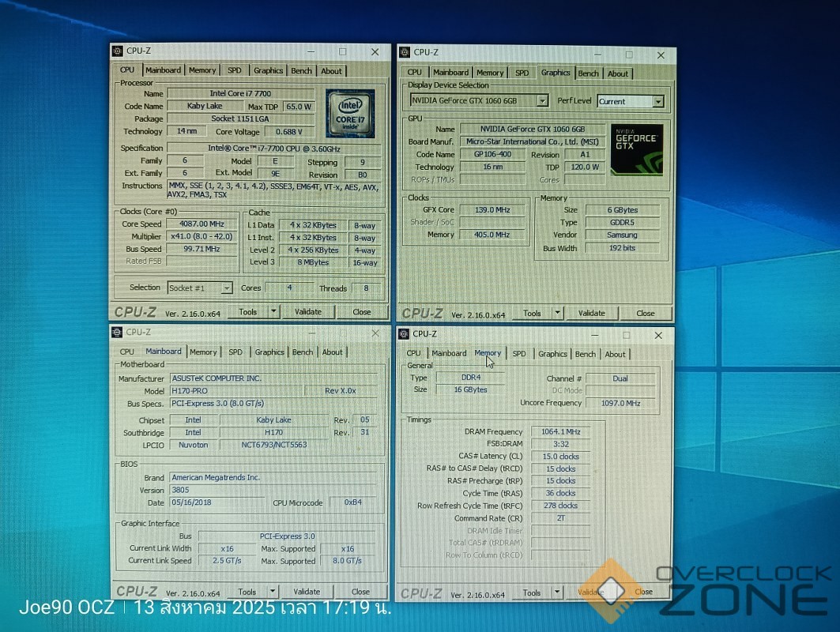Click the Tools button in Memory window
The image size is (840, 632).
pos(532,592)
